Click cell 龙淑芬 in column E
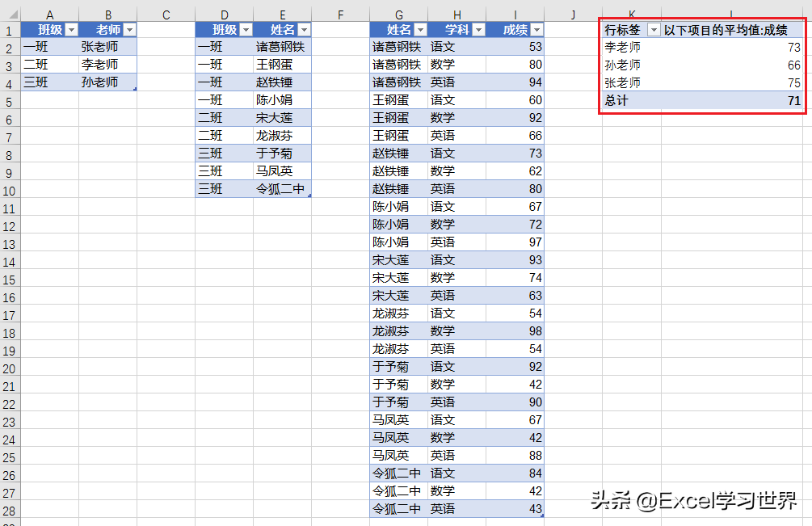 (282, 136)
